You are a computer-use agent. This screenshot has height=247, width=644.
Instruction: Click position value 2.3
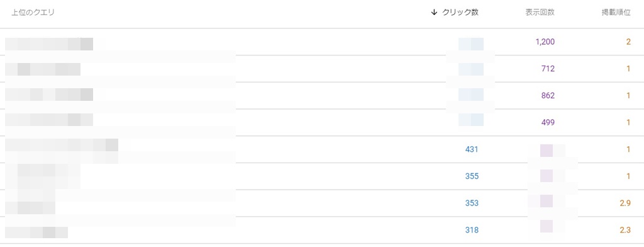click(x=625, y=230)
